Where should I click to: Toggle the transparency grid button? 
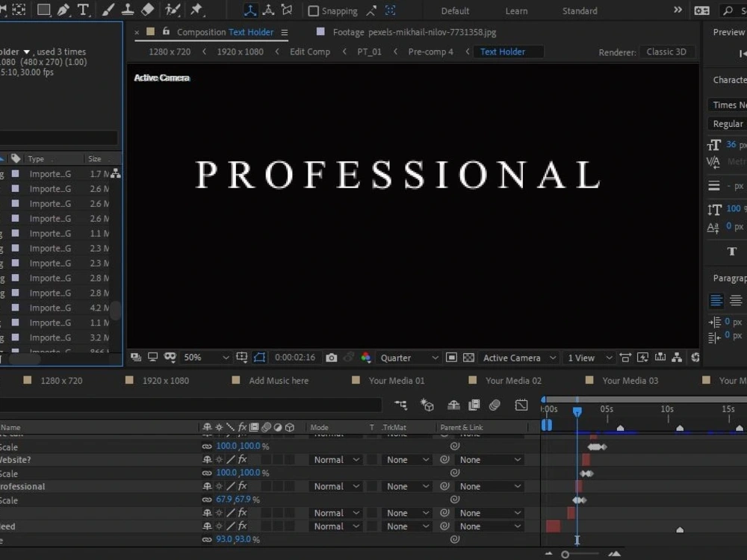click(469, 358)
